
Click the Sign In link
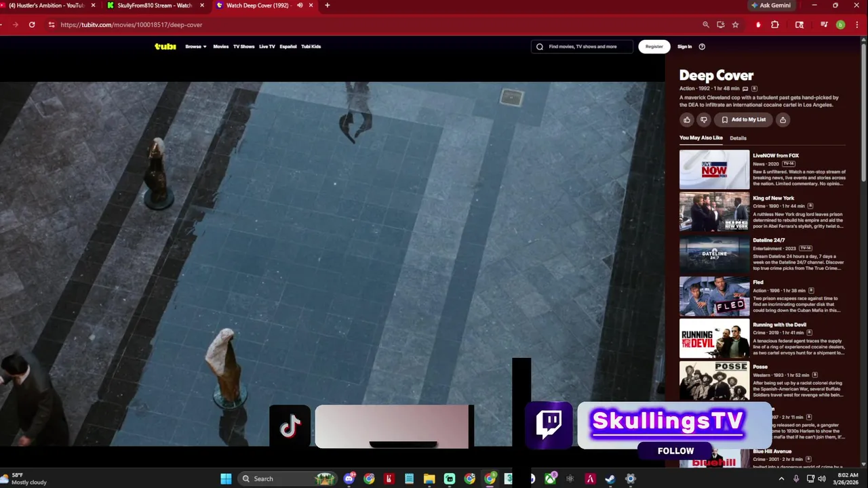685,47
